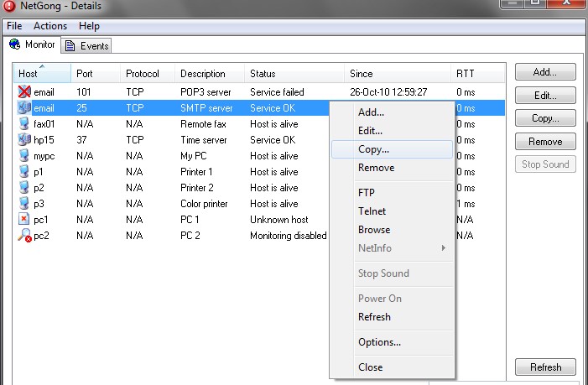Image resolution: width=588 pixels, height=385 pixels.
Task: Select Telnet from the context menu
Action: pos(372,211)
